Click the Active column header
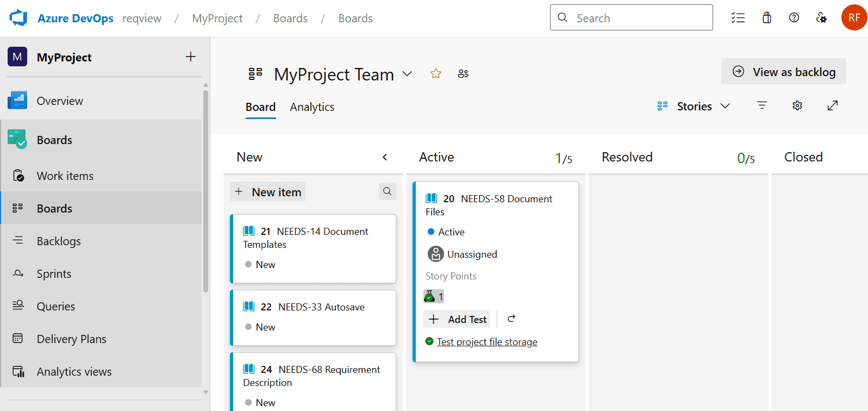The width and height of the screenshot is (868, 411). (436, 157)
